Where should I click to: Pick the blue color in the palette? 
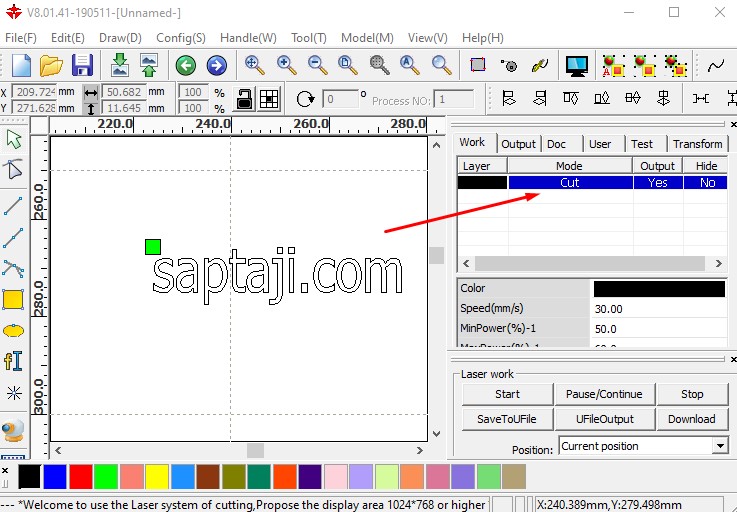coord(55,477)
